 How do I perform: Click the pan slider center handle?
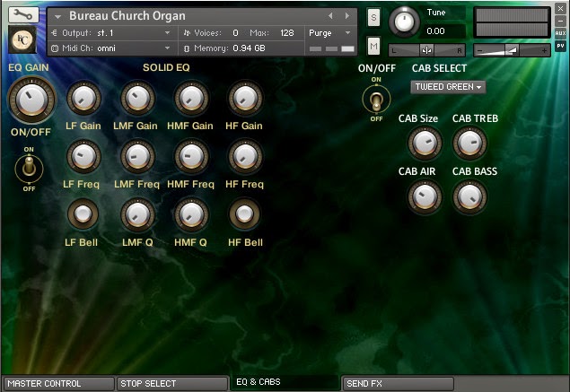point(426,50)
